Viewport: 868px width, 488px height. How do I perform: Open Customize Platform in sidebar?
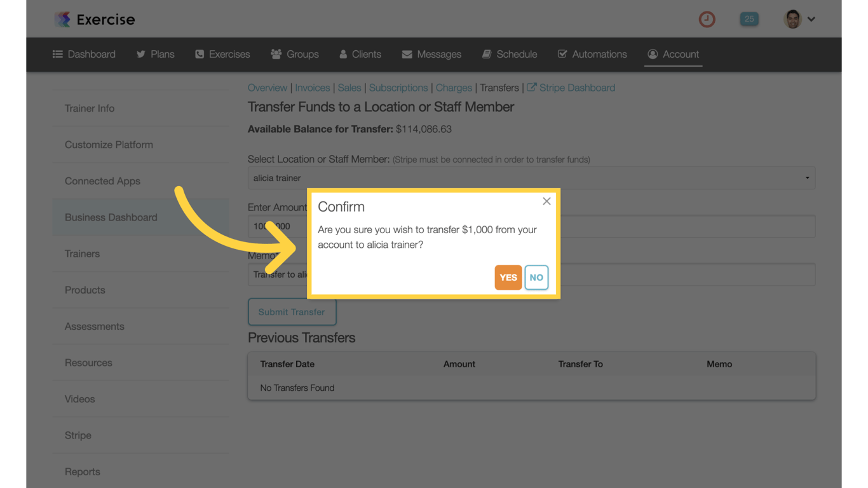tap(140, 145)
